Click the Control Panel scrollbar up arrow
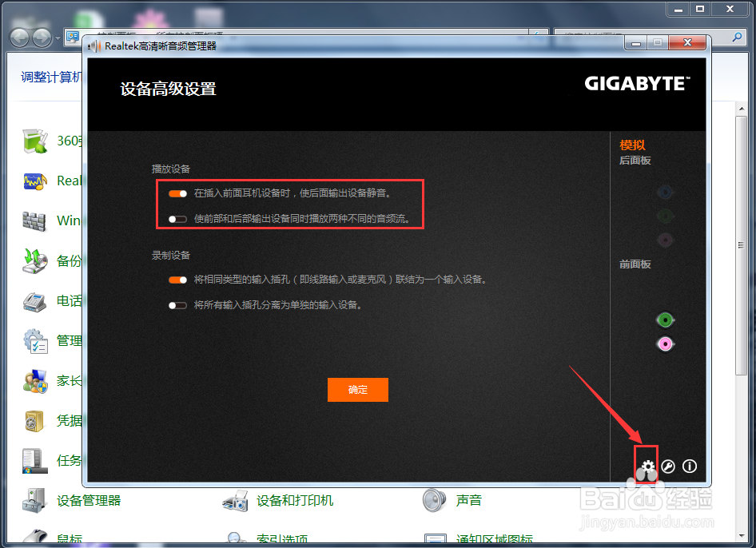 coord(742,109)
